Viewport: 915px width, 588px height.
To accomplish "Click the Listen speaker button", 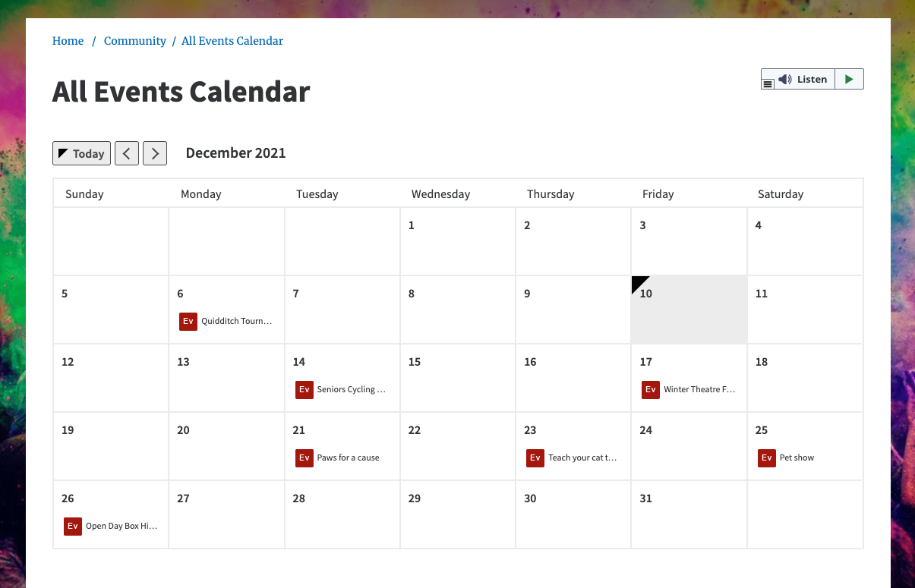I will [804, 79].
